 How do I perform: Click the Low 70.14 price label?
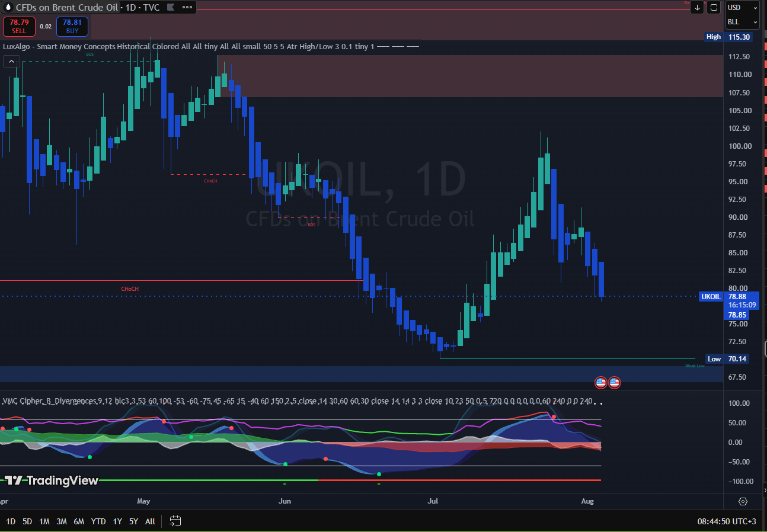coord(728,359)
